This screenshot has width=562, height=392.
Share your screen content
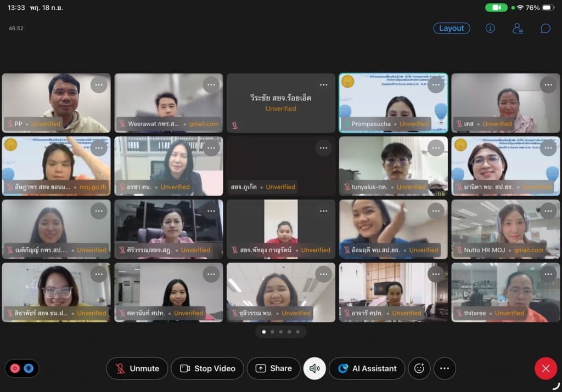[x=273, y=368]
